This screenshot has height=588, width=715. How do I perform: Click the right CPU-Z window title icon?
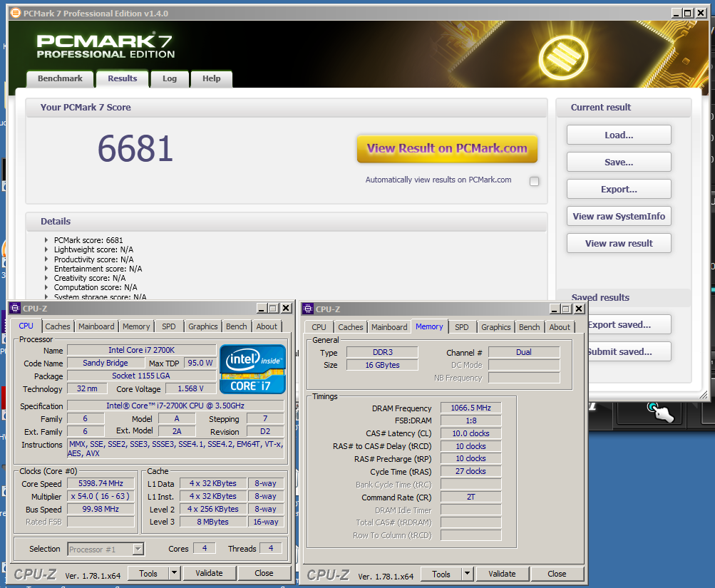pyautogui.click(x=308, y=309)
